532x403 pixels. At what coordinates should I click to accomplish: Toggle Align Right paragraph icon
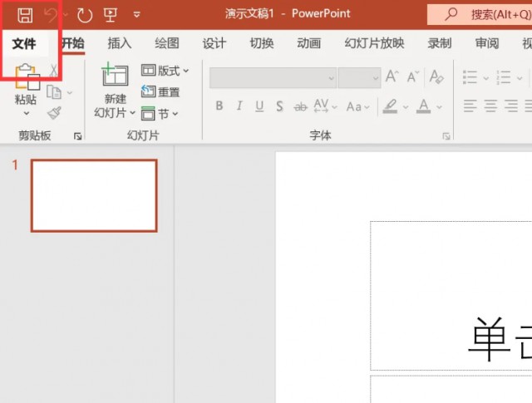511,106
